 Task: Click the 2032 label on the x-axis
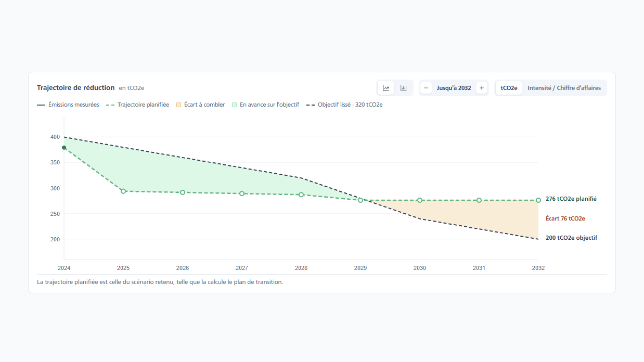pos(538,268)
